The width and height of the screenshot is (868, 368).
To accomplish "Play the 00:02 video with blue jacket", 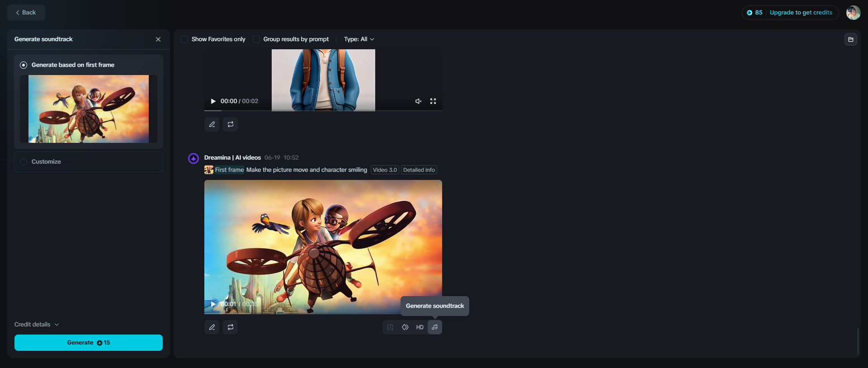I will (x=213, y=101).
